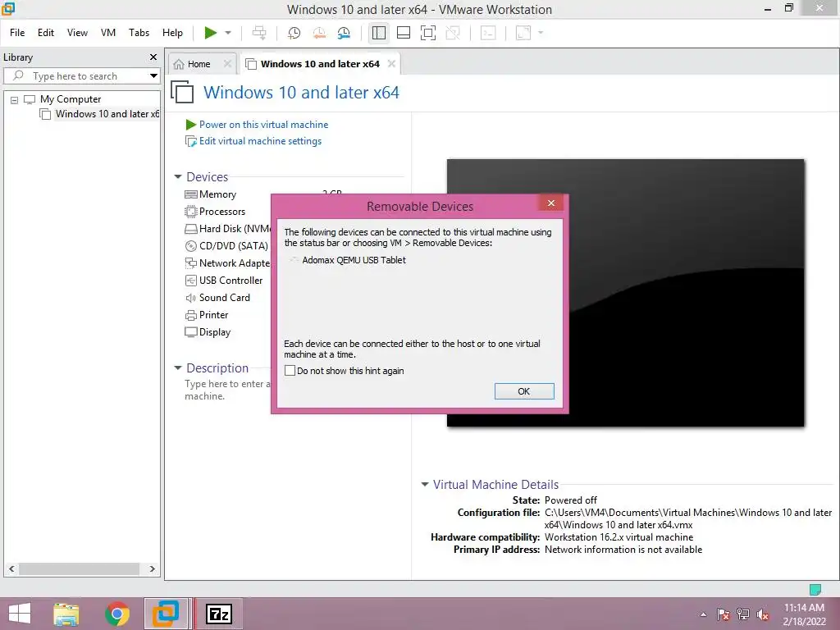Click the Hard Disk device icon

pos(190,229)
